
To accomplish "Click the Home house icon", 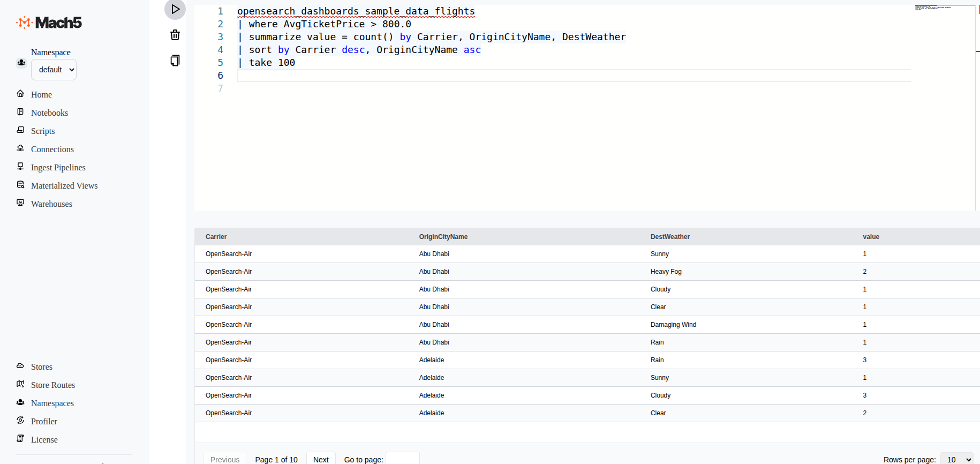I will click(x=20, y=94).
